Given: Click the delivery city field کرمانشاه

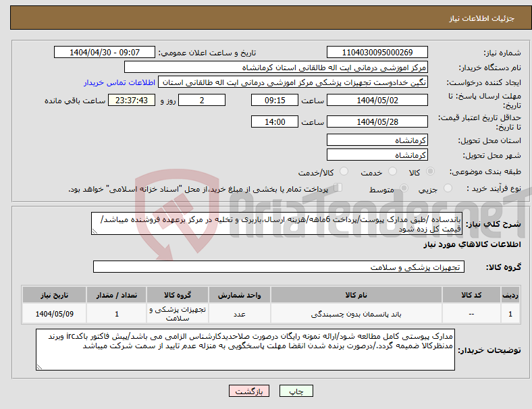Looking at the screenshot, I should [377, 155].
